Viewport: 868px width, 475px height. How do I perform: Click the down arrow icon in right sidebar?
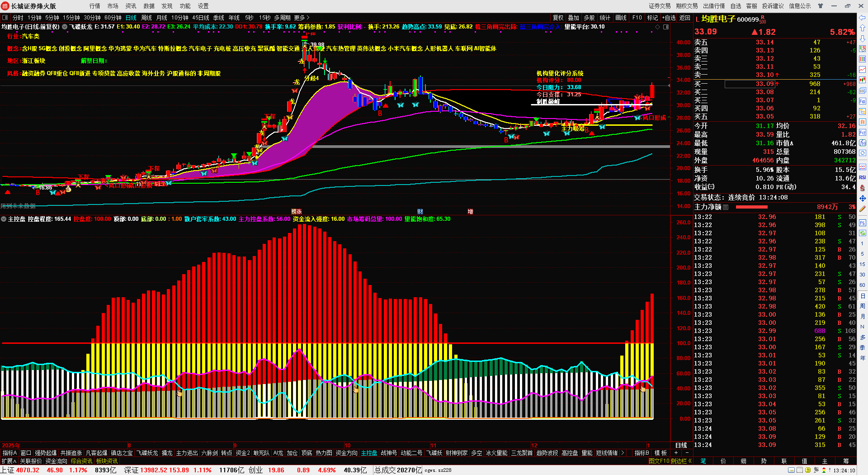click(863, 38)
